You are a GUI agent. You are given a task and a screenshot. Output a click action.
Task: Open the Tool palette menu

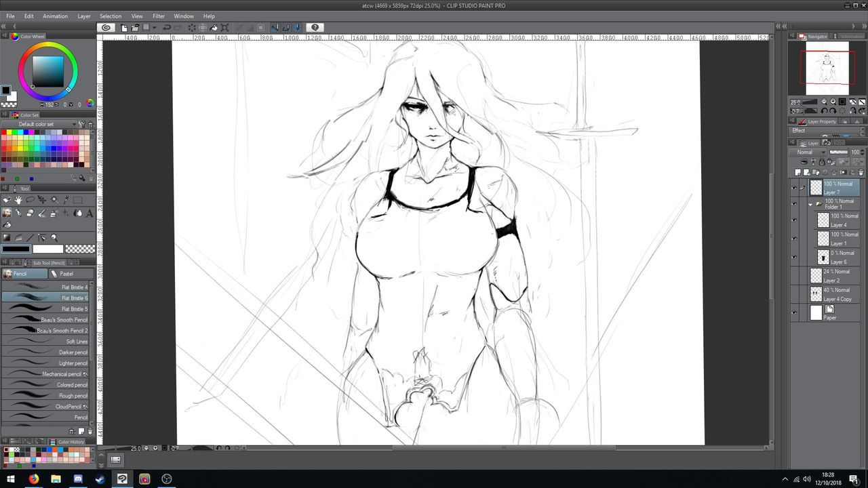[x=5, y=188]
